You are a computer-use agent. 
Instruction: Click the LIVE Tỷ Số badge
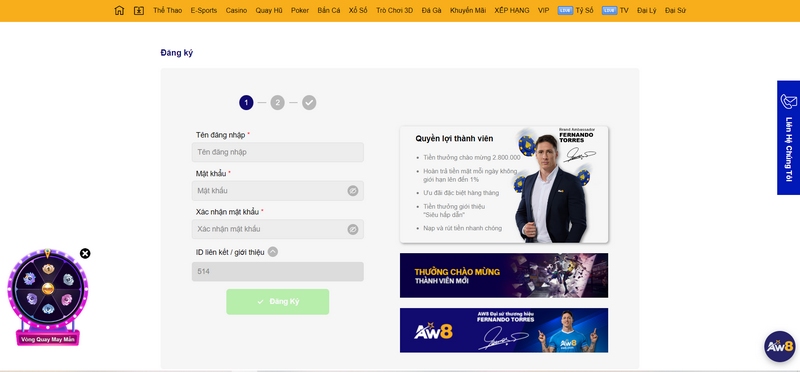pos(565,10)
